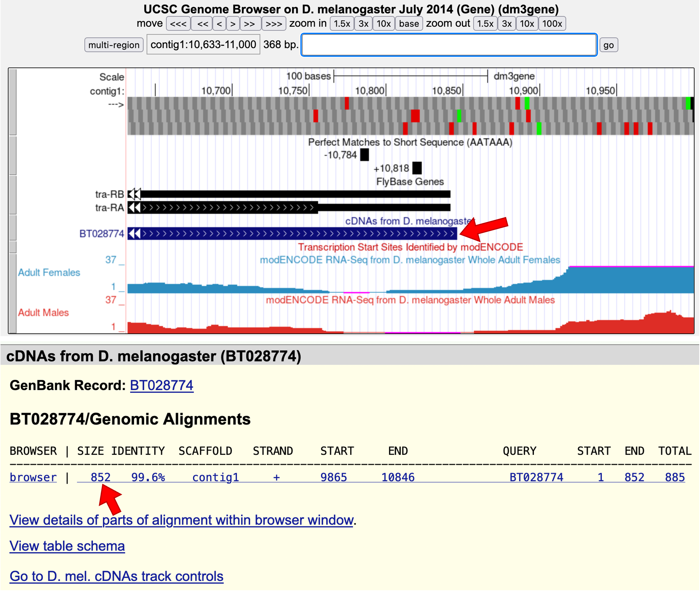Select the tra-RA gene feature label
The height and width of the screenshot is (591, 700).
point(109,208)
